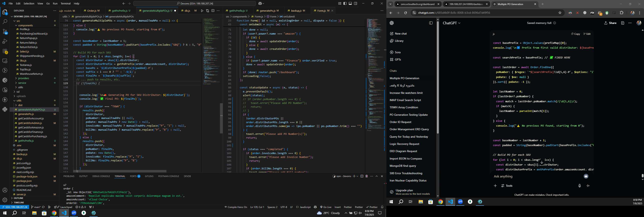Expand the TIMELINE section in Explorer

click(19, 203)
